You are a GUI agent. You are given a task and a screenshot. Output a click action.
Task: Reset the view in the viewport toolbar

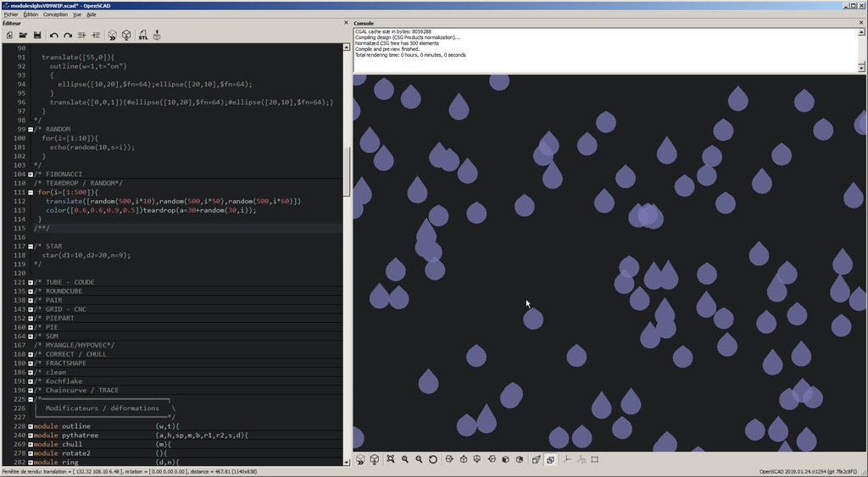[x=433, y=459]
